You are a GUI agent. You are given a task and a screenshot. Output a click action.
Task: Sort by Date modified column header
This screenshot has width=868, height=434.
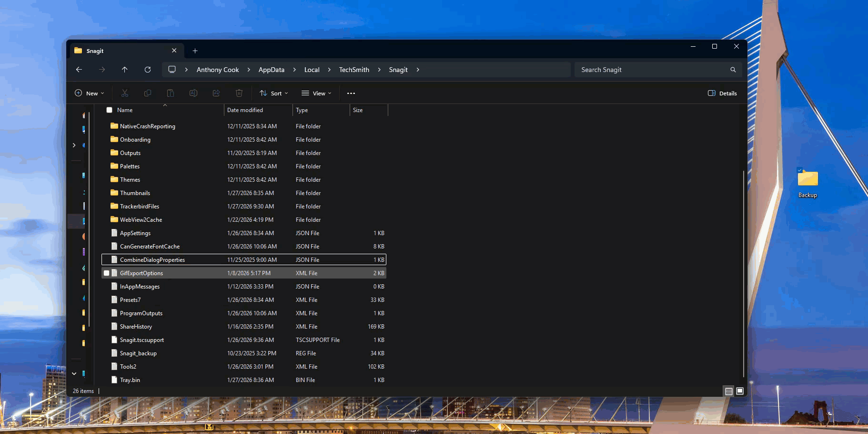(245, 110)
